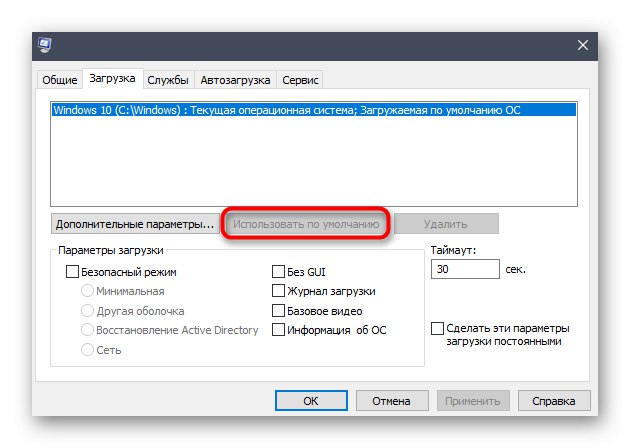Choose Другая оболочка radio option
The image size is (630, 448).
click(87, 311)
